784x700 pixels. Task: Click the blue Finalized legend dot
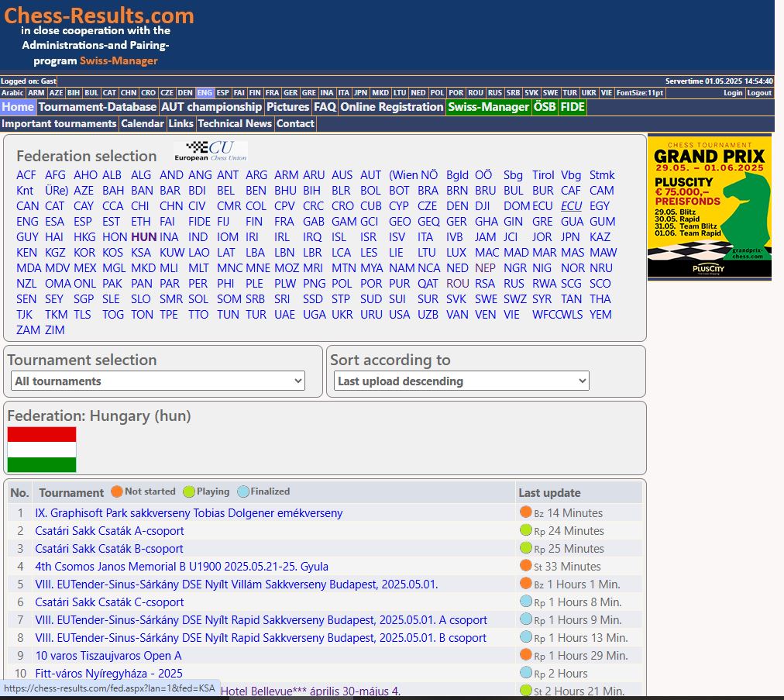click(x=243, y=491)
